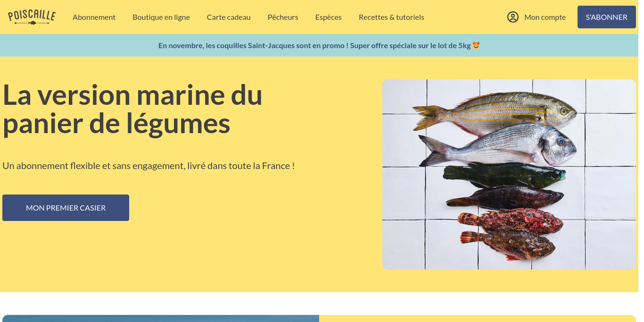Open the Abonnement menu item
644x322 pixels.
coord(94,17)
